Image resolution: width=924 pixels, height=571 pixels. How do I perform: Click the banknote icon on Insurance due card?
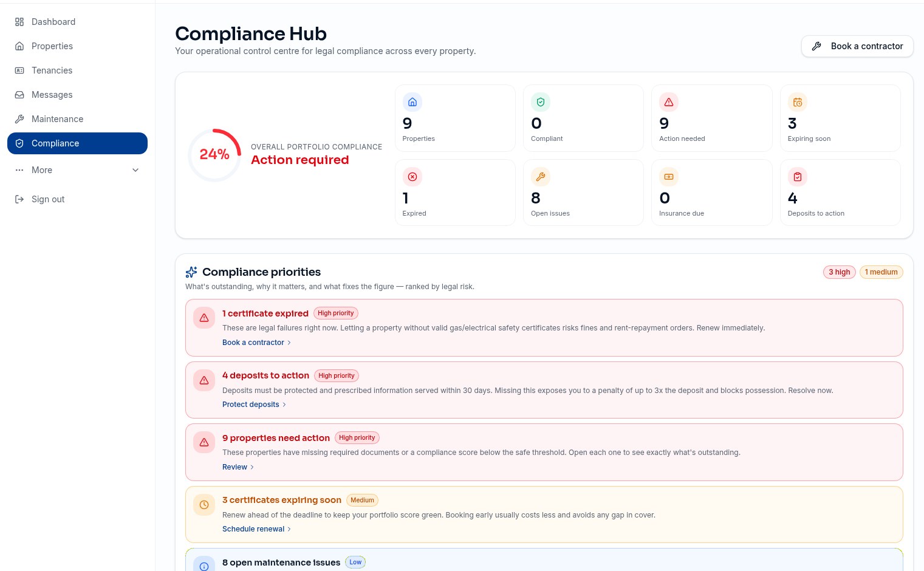point(669,177)
